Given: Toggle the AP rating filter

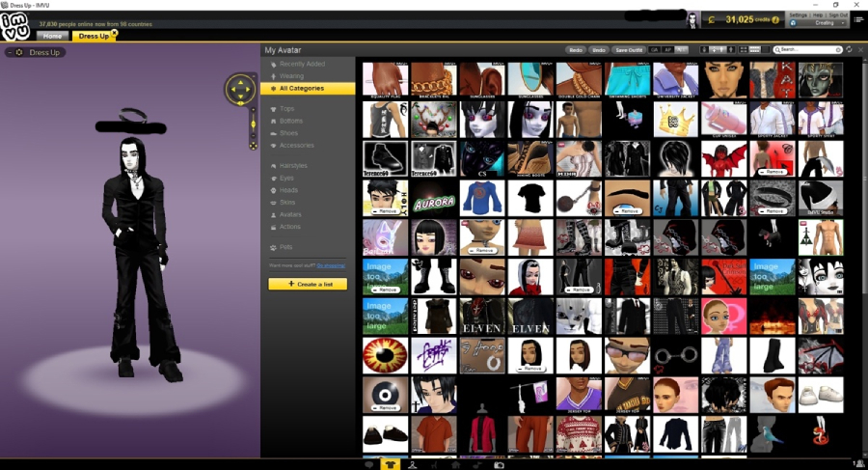Looking at the screenshot, I should coord(668,50).
